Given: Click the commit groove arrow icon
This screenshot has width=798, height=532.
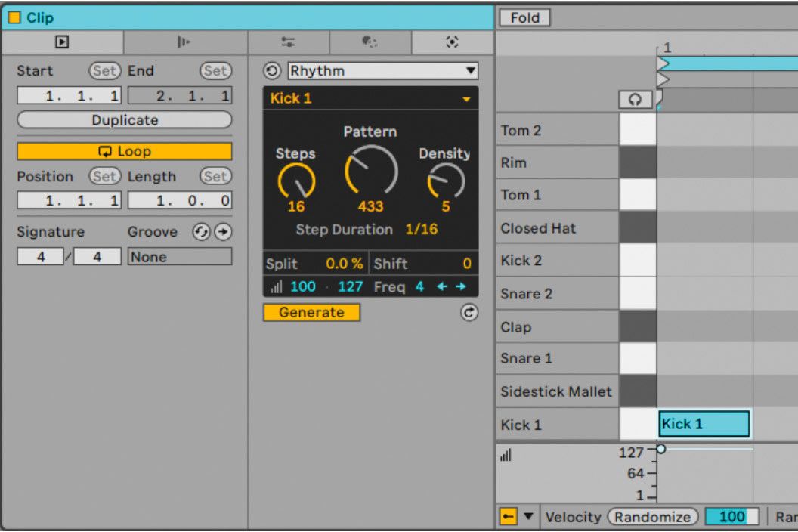Looking at the screenshot, I should pos(222,232).
